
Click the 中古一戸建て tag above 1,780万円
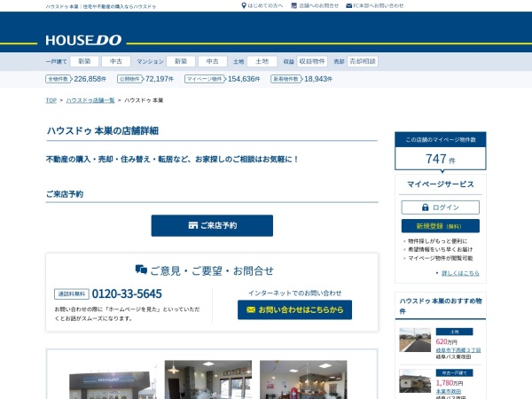tap(454, 373)
